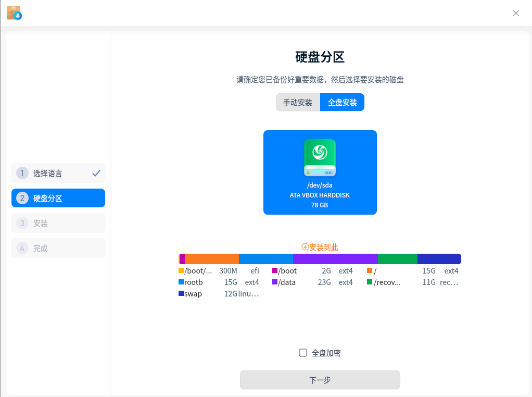Click the efi filesystem label
Screen dimensions: 532x397
click(x=255, y=271)
